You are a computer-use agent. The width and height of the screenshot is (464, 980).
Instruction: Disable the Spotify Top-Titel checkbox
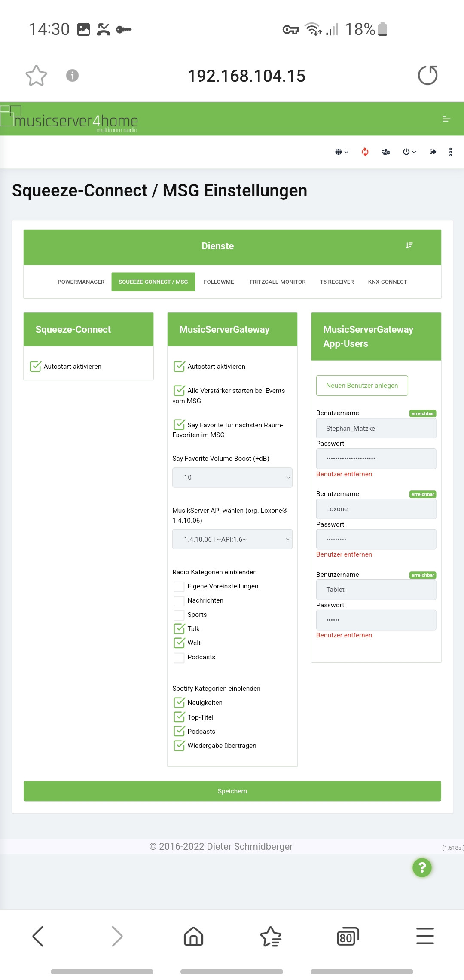click(x=179, y=717)
